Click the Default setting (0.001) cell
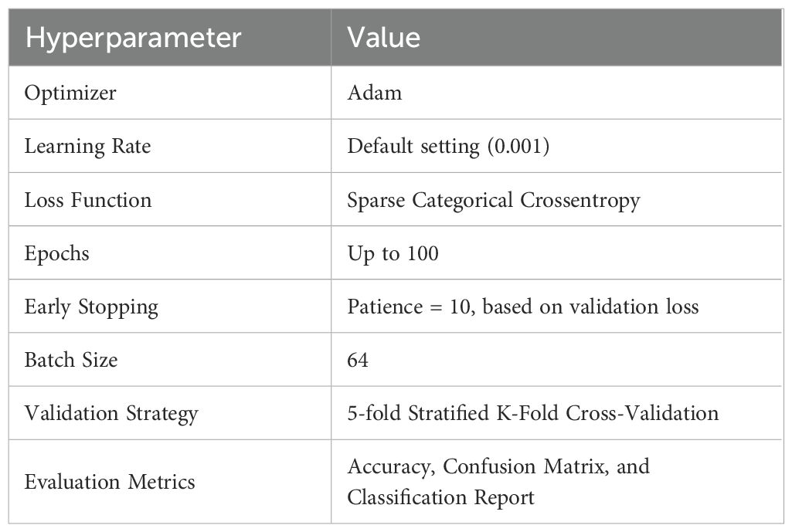The height and width of the screenshot is (532, 792). tap(448, 147)
